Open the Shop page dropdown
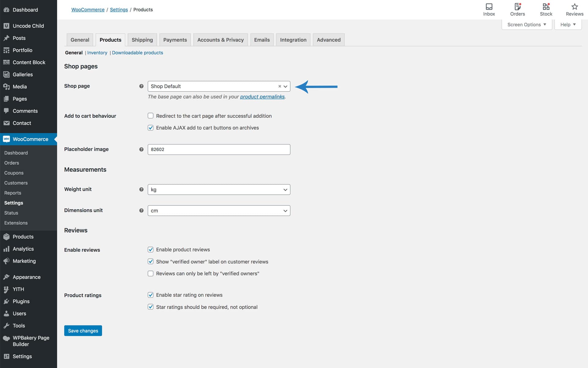Viewport: 588px width, 368px height. tap(214, 86)
